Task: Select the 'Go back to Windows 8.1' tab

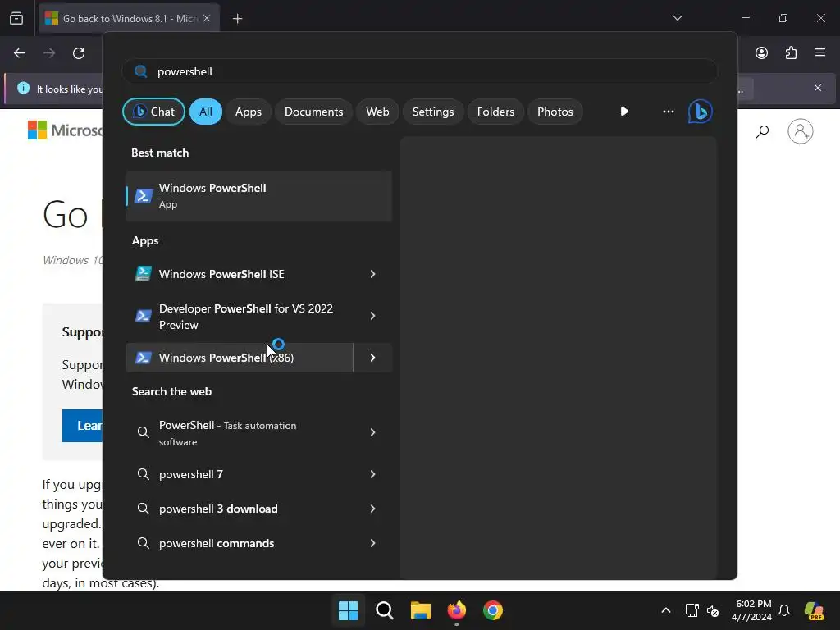Action: click(129, 18)
